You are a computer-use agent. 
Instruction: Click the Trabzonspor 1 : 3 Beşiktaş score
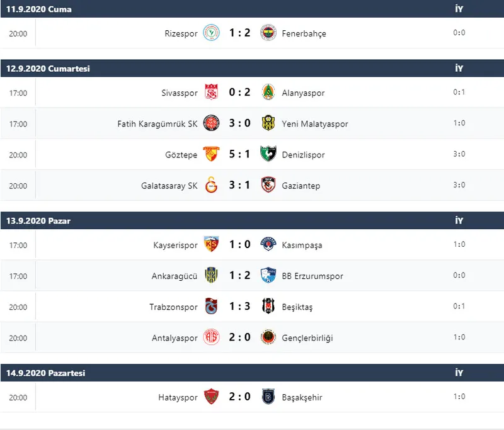coord(239,307)
